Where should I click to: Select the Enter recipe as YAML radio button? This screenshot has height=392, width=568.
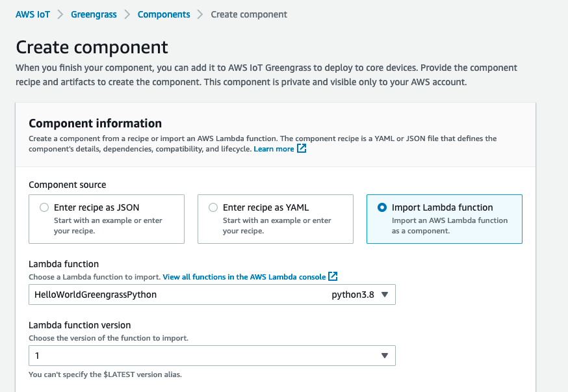click(x=213, y=207)
